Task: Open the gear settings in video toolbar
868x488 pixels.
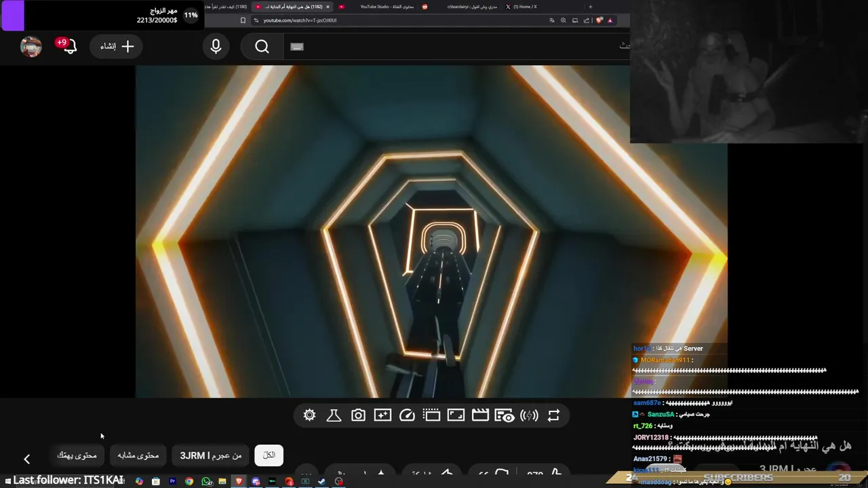Action: (310, 415)
